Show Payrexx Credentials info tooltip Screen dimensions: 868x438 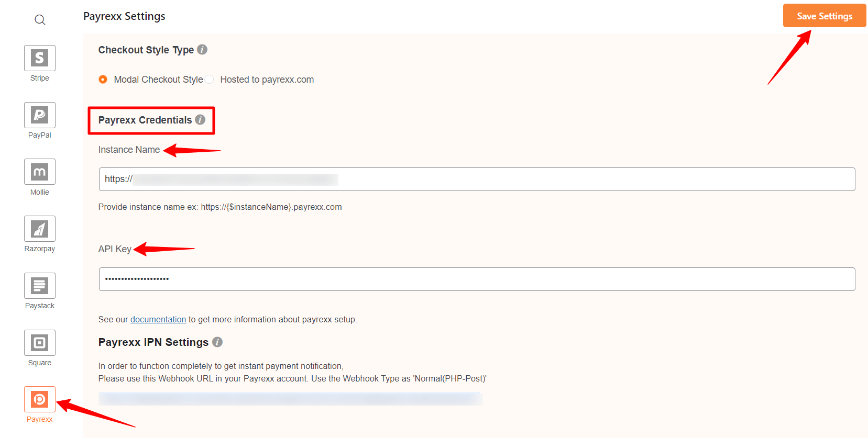[200, 120]
